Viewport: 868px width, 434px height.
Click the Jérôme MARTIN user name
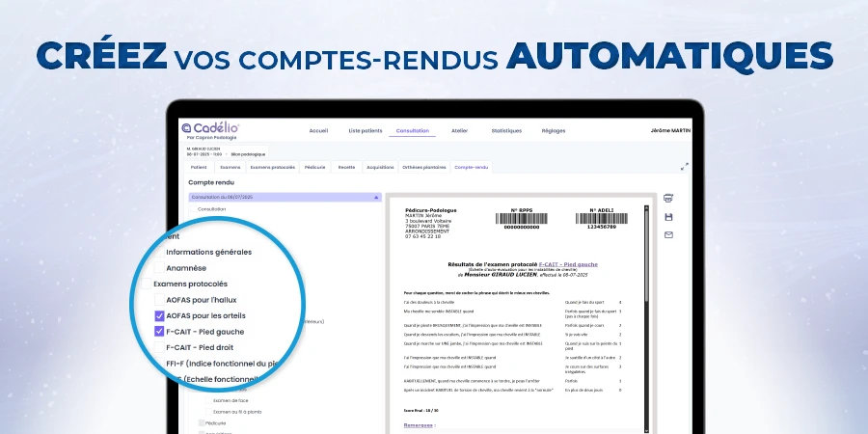pyautogui.click(x=670, y=131)
